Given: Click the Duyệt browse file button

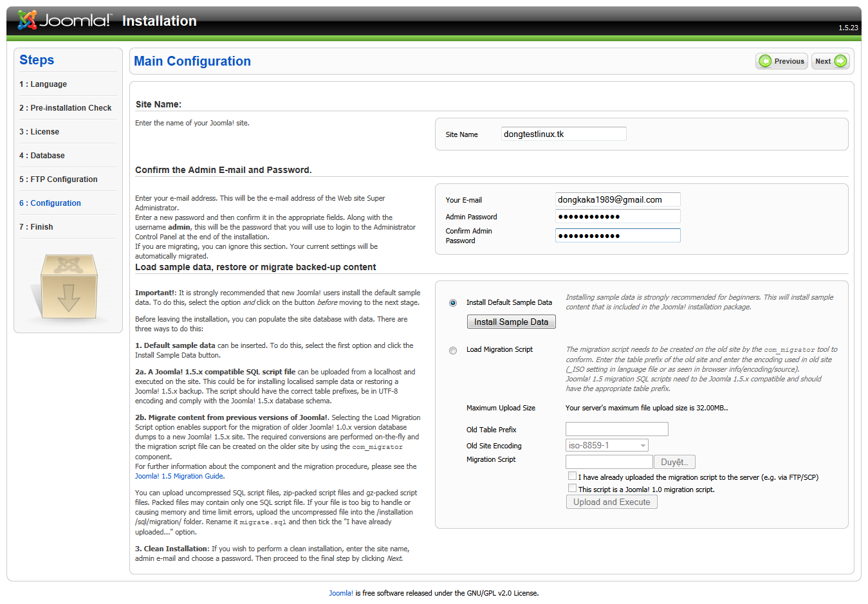Looking at the screenshot, I should pos(674,462).
